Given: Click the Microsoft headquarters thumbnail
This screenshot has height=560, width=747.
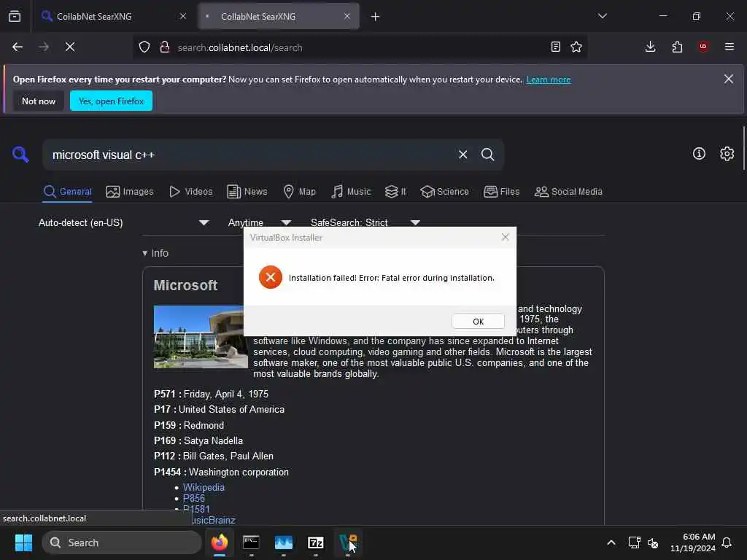Looking at the screenshot, I should coord(201,337).
